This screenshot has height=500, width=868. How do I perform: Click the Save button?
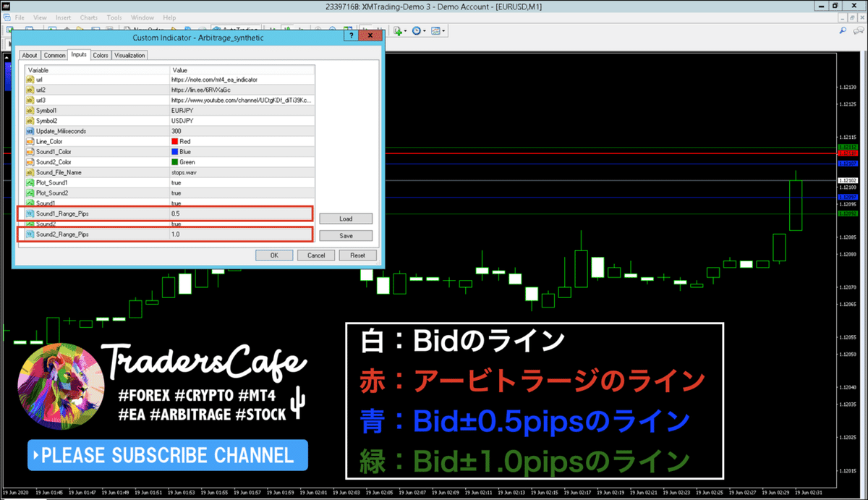click(346, 236)
